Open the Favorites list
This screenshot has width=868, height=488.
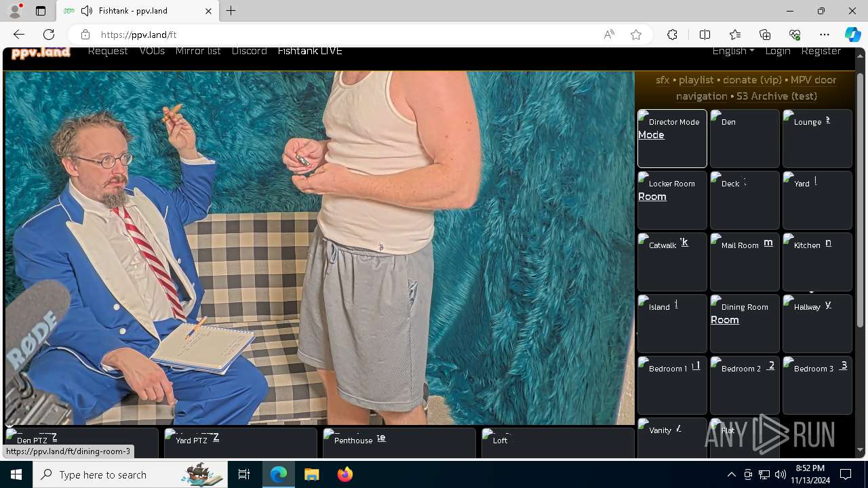click(735, 35)
